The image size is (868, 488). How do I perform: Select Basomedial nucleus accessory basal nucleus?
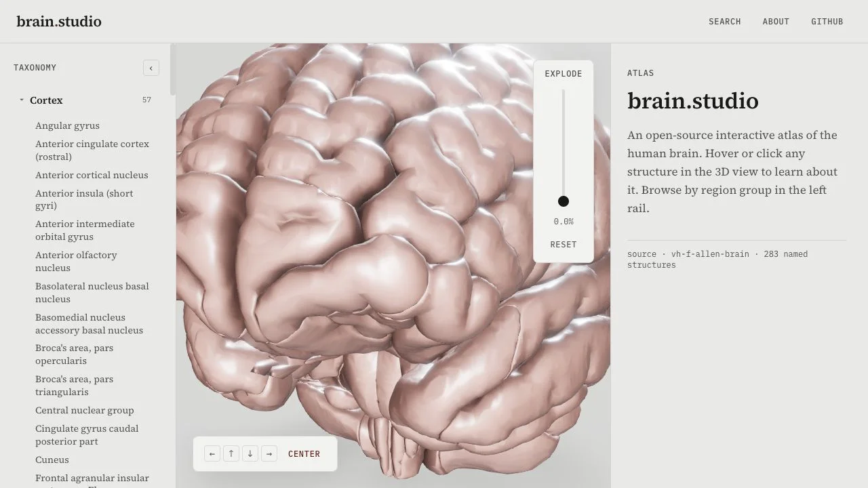tap(90, 324)
